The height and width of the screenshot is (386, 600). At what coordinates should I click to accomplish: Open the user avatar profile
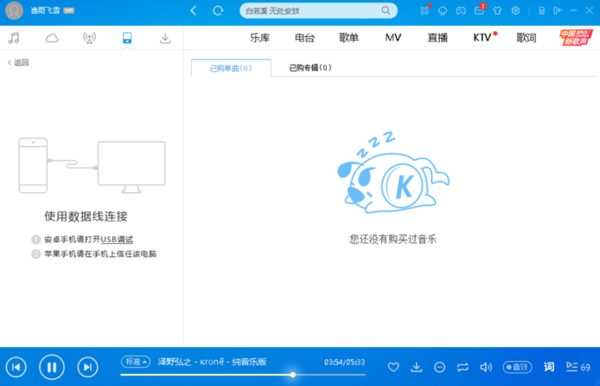coord(14,10)
